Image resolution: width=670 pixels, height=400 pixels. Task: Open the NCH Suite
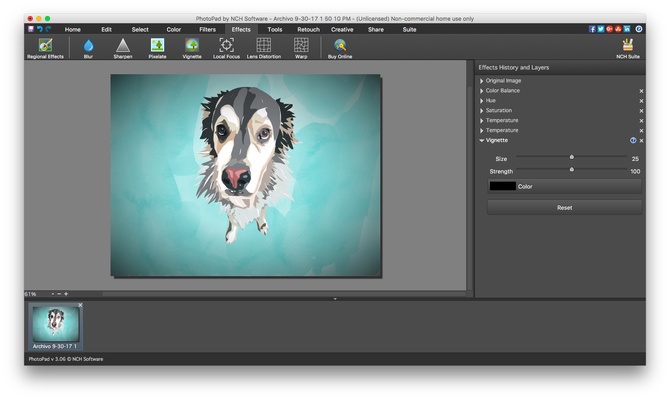628,48
